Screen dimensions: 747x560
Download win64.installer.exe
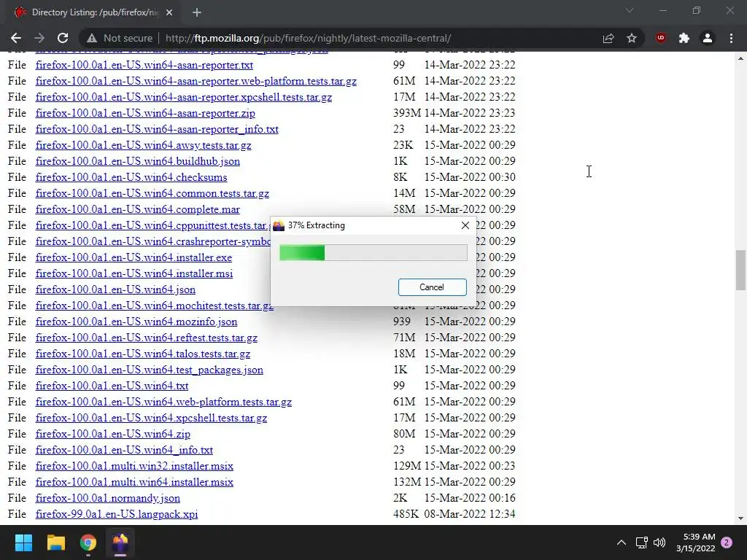pyautogui.click(x=134, y=257)
